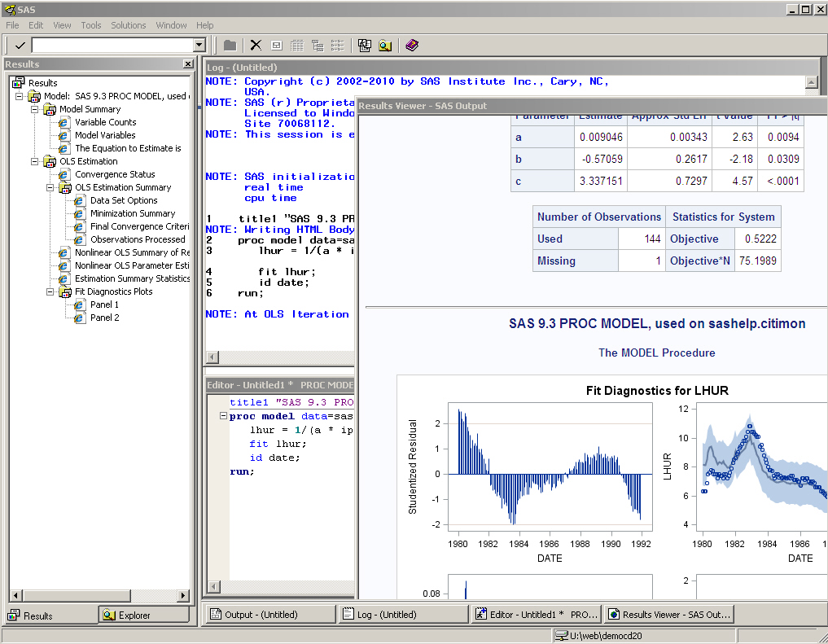The width and height of the screenshot is (828, 644).
Task: Activate Log - (Untitled) window button
Action: coord(404,615)
